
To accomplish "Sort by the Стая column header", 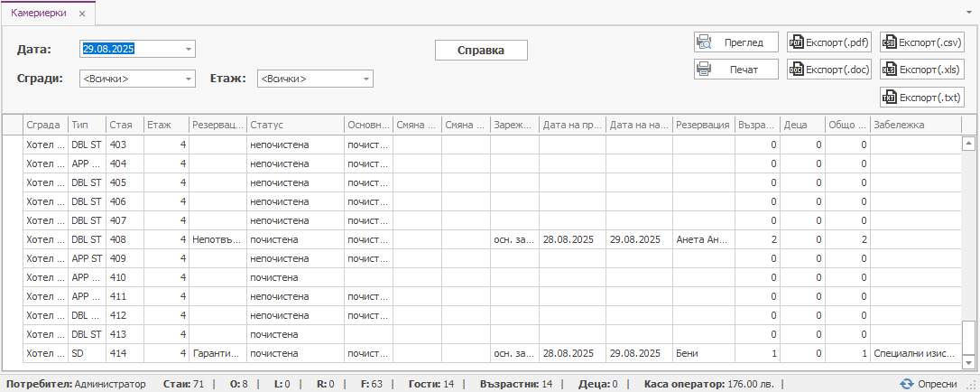I will tap(125, 125).
